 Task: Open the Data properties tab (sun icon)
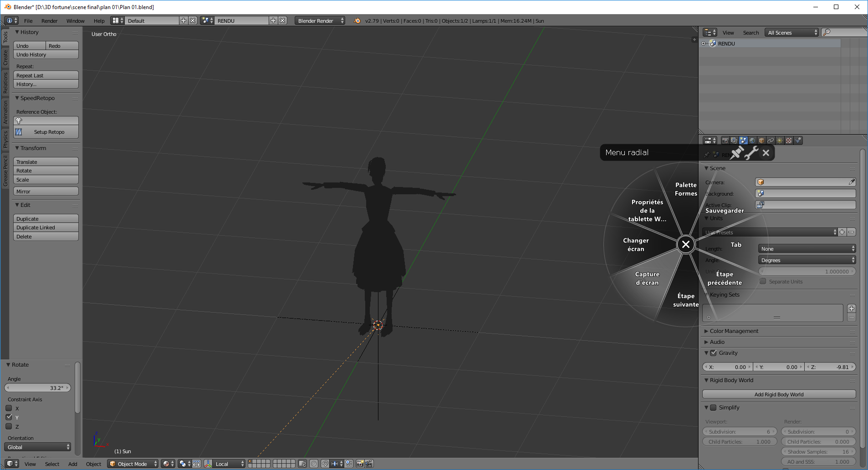point(780,141)
